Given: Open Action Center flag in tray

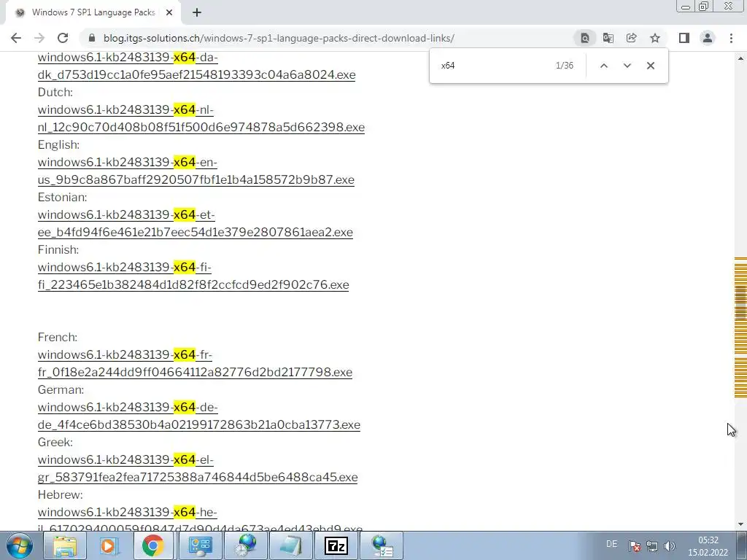Looking at the screenshot, I should [x=635, y=546].
